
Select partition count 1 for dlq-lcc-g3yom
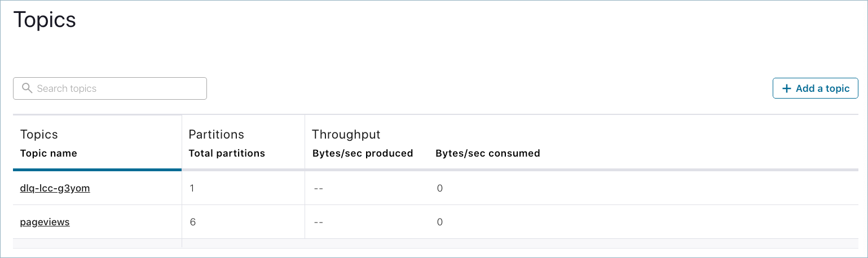point(192,188)
